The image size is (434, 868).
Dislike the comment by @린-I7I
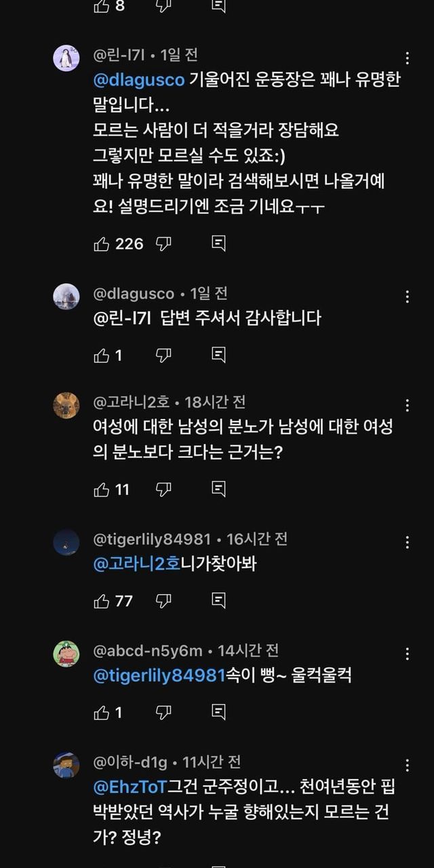(x=163, y=243)
